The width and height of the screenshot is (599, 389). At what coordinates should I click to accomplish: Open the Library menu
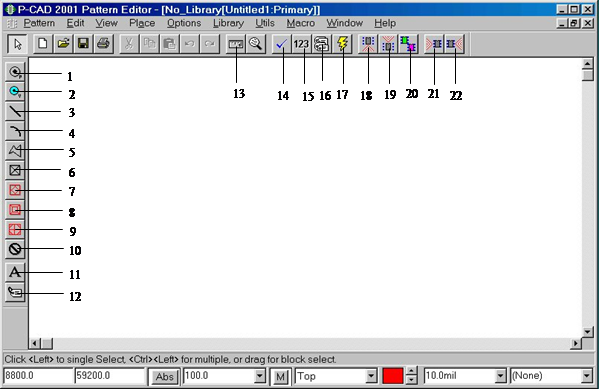coord(228,23)
